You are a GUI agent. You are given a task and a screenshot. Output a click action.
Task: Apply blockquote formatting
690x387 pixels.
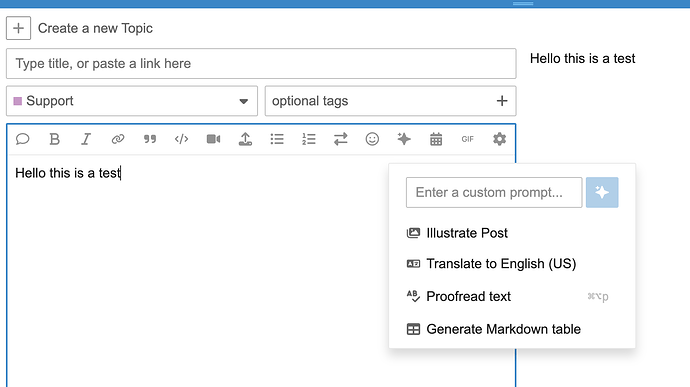point(150,139)
